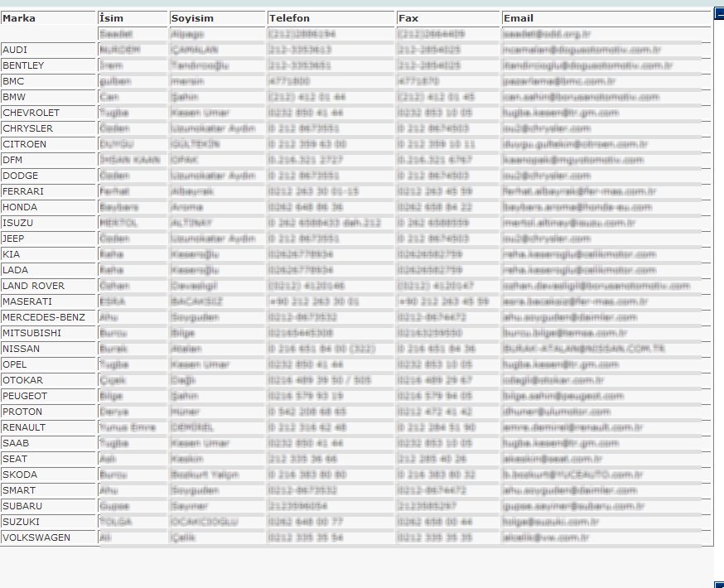The height and width of the screenshot is (588, 724).
Task: Click the DFM brand cell
Action: coord(48,160)
